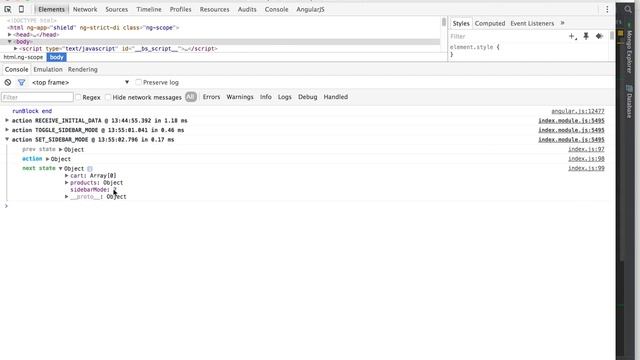640x360 pixels.
Task: Open index.js:99 source link
Action: tap(586, 168)
